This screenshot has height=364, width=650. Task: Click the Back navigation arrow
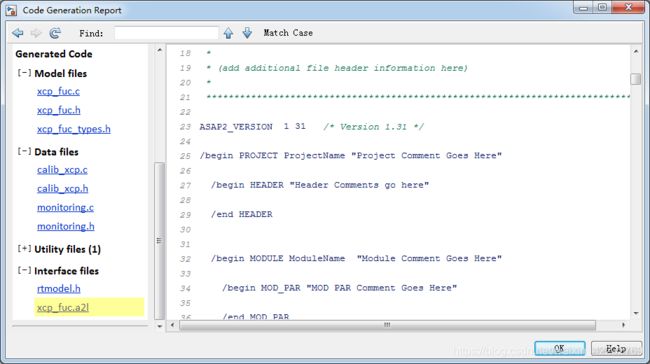click(17, 33)
